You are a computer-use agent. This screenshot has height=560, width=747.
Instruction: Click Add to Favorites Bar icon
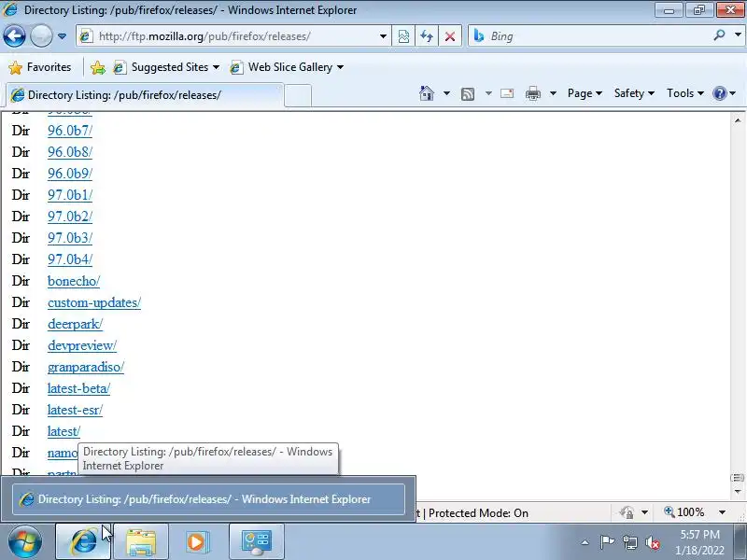98,67
